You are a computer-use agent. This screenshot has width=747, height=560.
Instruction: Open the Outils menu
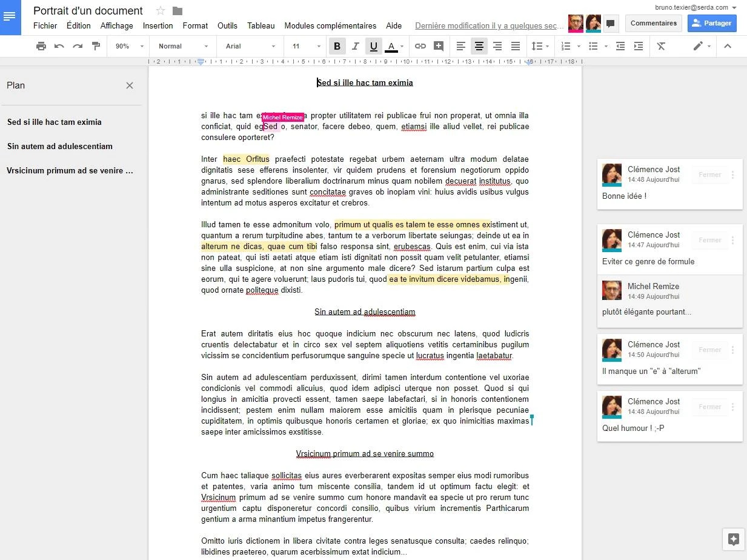tap(227, 25)
